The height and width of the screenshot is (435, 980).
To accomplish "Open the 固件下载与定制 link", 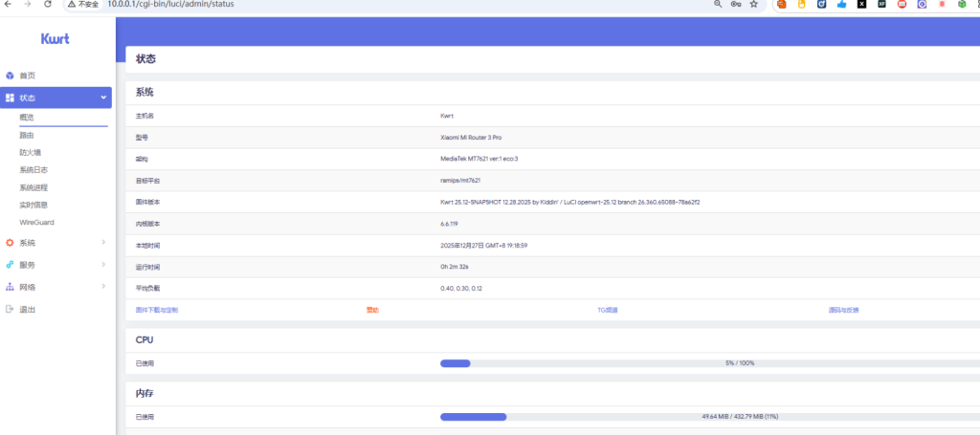I will [x=157, y=310].
